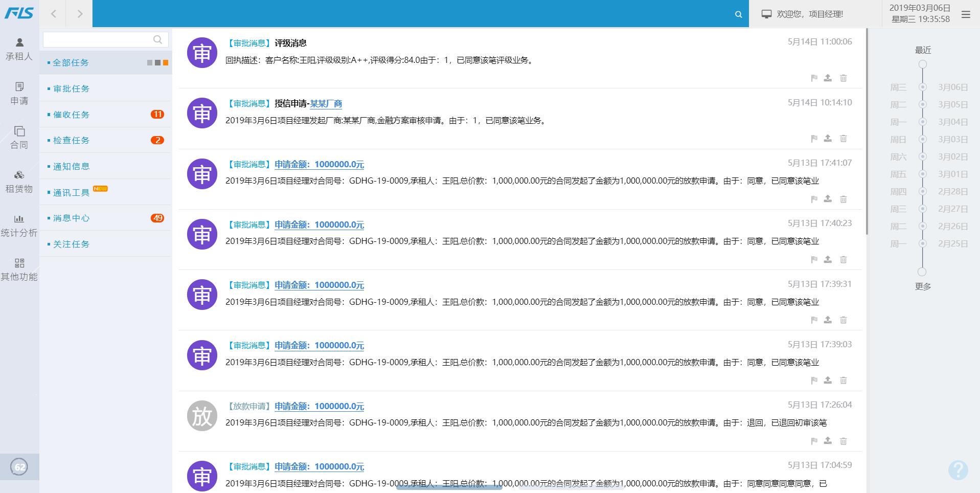
Task: Click the 租赁物 cubes icon
Action: [x=19, y=175]
